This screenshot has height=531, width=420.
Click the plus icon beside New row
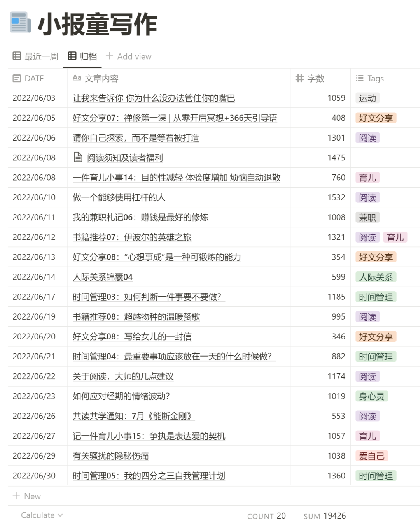click(x=16, y=496)
